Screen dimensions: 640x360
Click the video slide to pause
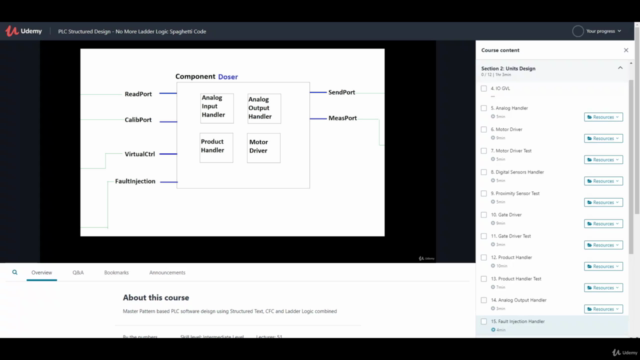click(232, 142)
